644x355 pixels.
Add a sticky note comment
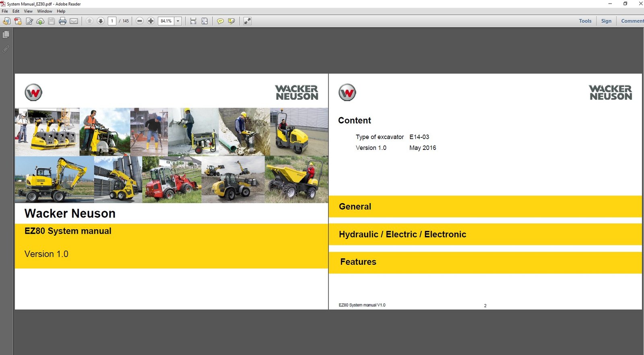pos(220,21)
